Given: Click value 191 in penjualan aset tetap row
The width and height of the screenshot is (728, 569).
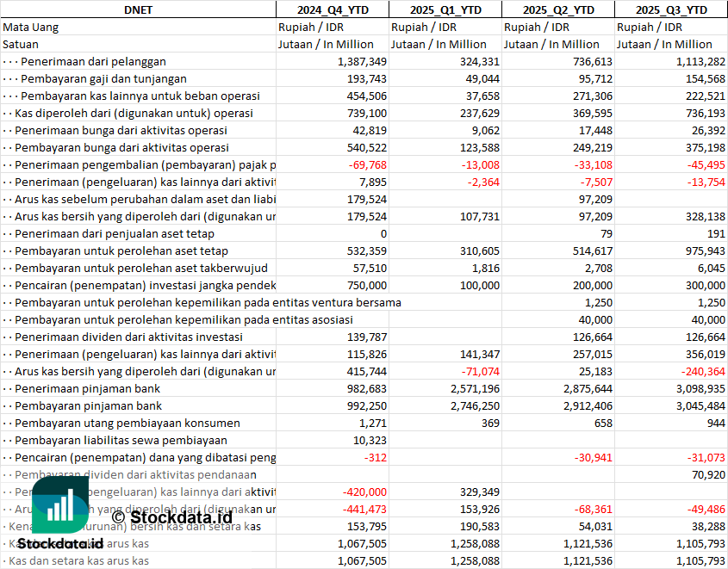Looking at the screenshot, I should [x=716, y=233].
